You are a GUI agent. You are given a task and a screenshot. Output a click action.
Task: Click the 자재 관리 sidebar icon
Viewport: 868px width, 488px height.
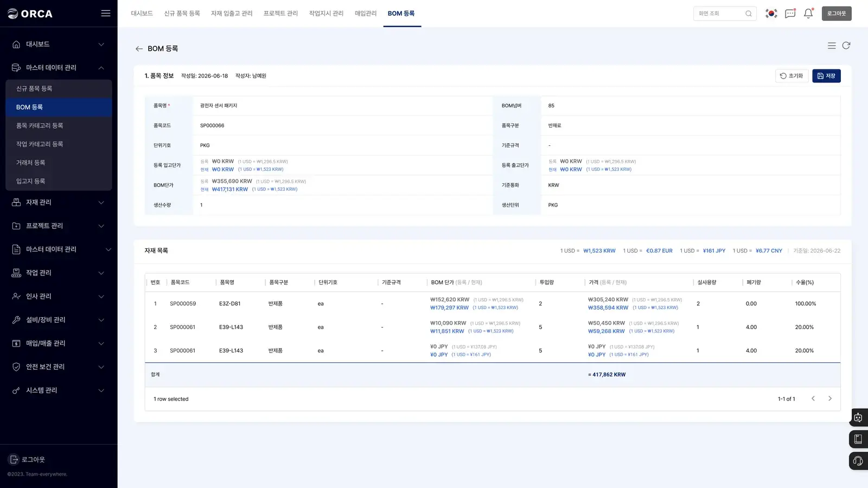point(16,202)
